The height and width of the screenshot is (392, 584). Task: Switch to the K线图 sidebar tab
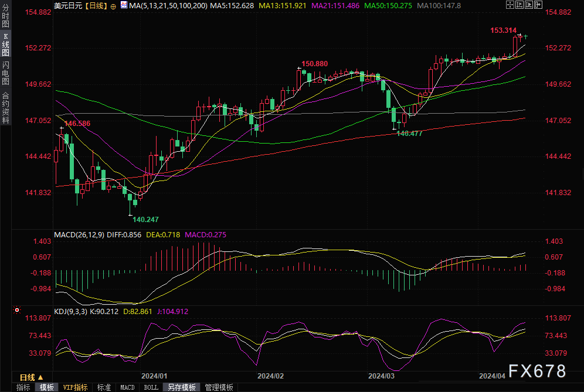click(x=6, y=46)
